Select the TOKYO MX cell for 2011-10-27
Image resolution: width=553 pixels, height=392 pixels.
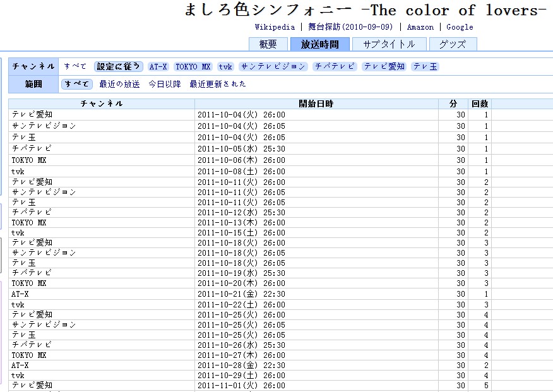[x=102, y=355]
